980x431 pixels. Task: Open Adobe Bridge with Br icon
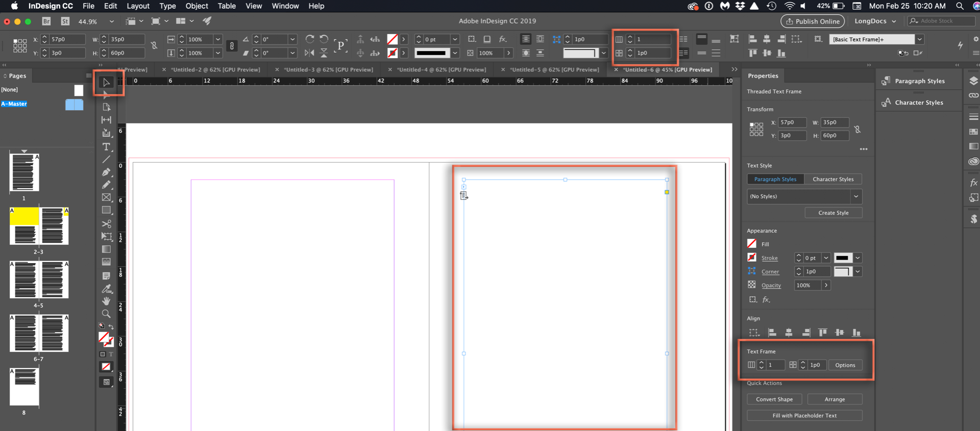point(46,21)
